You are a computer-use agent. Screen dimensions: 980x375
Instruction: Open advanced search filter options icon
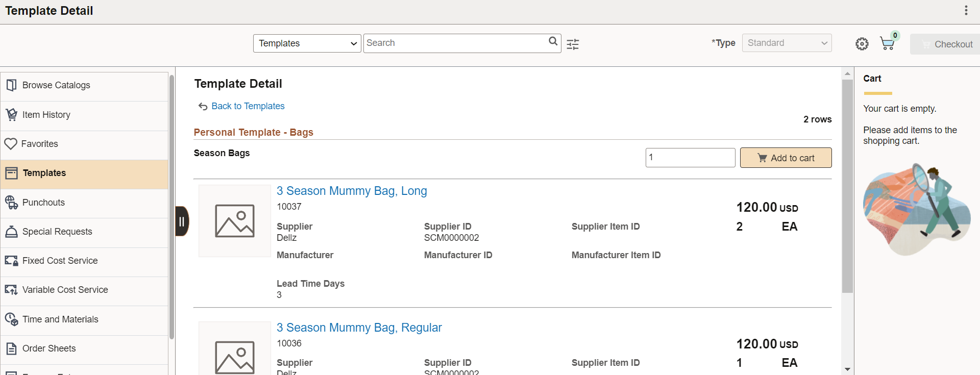573,44
